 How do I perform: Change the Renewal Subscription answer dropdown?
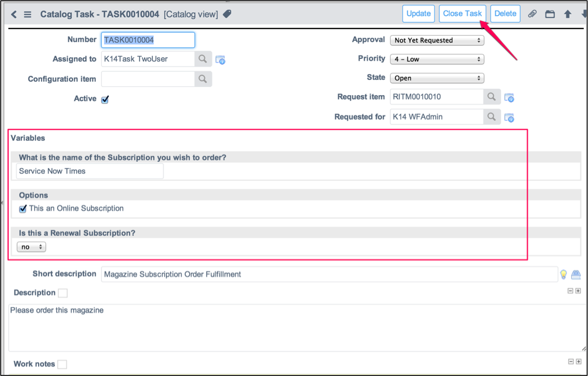coord(31,246)
